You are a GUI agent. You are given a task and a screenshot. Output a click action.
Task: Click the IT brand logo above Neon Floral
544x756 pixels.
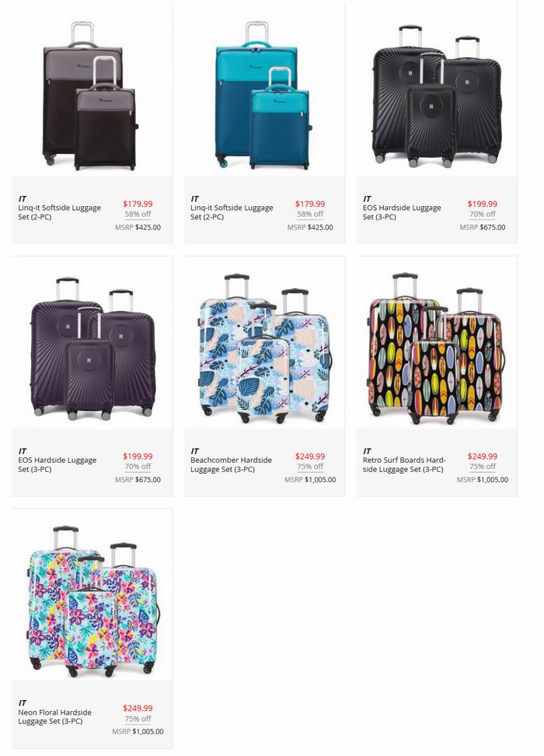point(23,703)
